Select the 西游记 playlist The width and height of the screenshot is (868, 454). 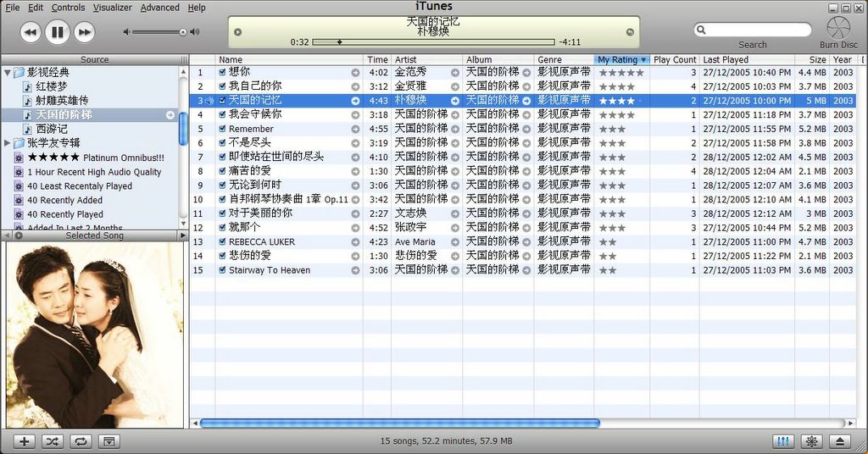52,129
